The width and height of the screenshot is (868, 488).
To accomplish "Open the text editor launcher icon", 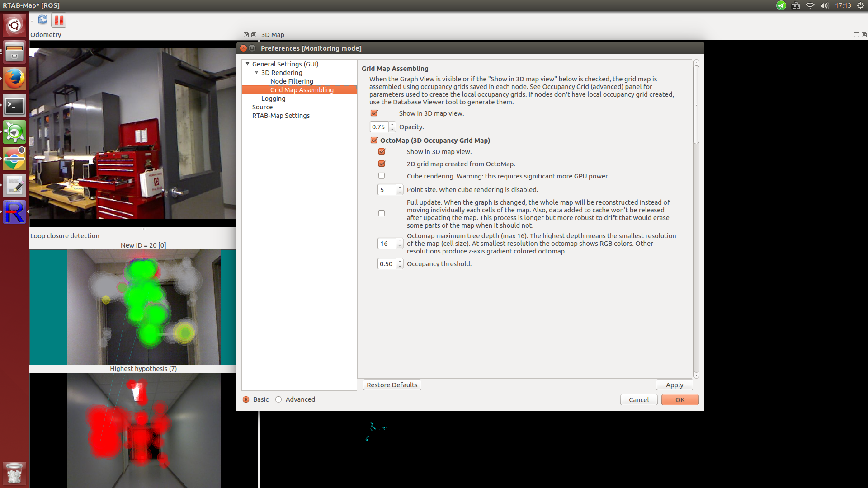I will point(14,186).
